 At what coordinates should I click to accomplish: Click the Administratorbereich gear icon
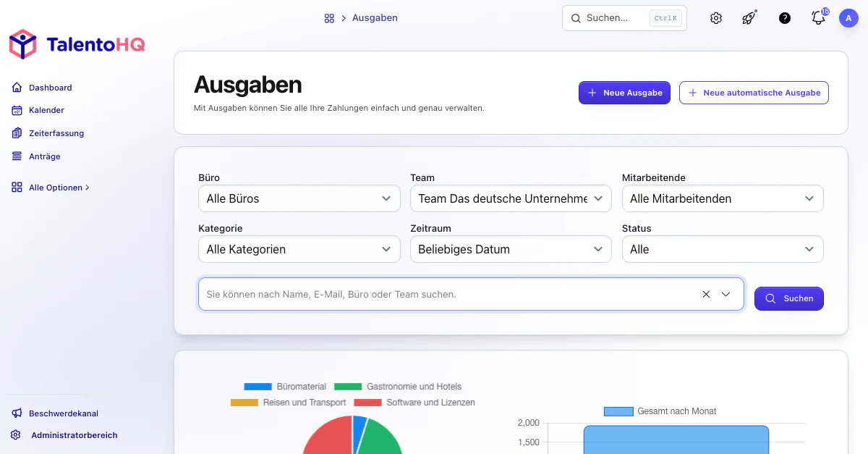click(16, 435)
